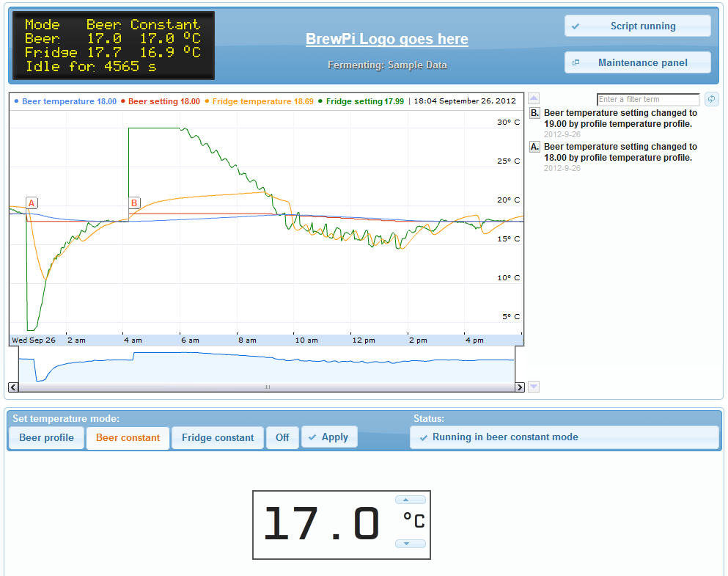Image resolution: width=728 pixels, height=576 pixels.
Task: Click the Script running status button
Action: [638, 26]
